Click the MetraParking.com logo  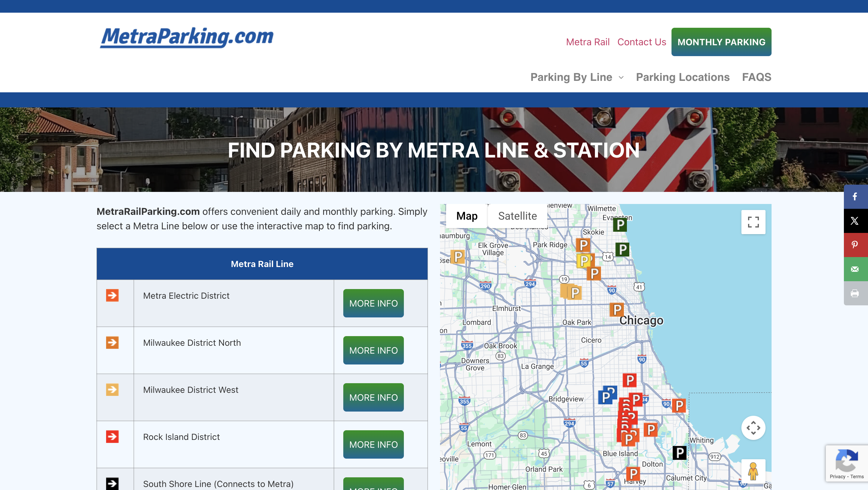point(187,37)
